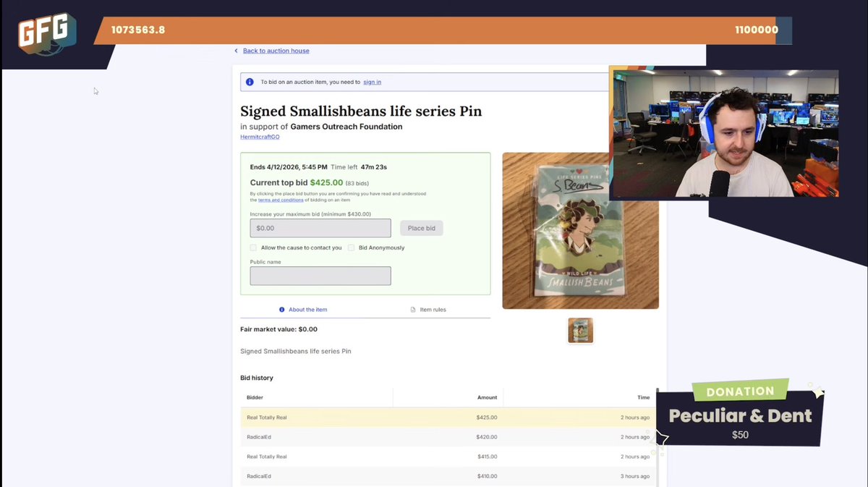
Task: Check Allow the cause to contact you
Action: [x=253, y=247]
